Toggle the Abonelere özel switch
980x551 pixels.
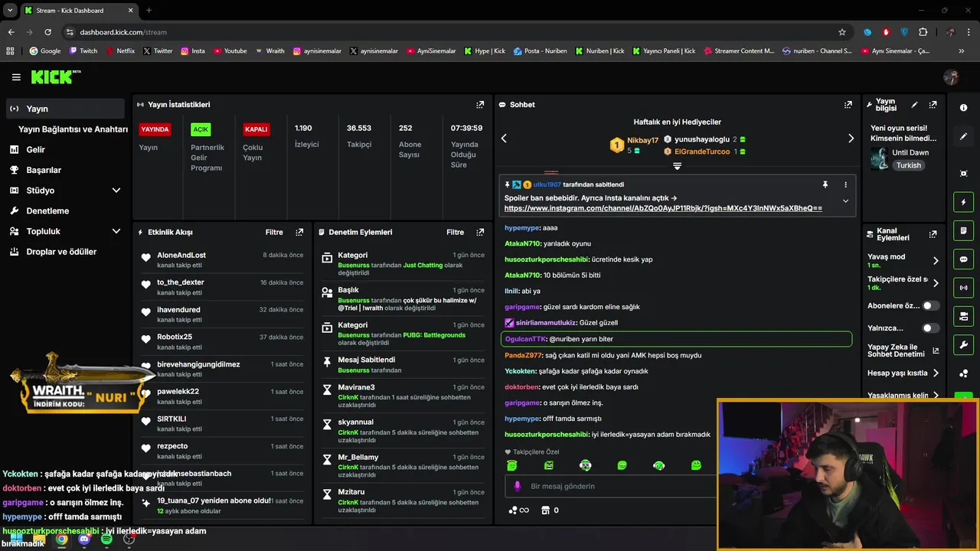[930, 305]
